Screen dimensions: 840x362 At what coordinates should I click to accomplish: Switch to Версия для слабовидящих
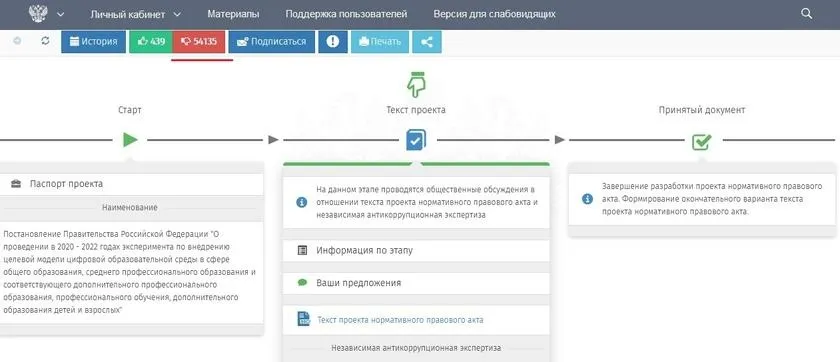[494, 14]
